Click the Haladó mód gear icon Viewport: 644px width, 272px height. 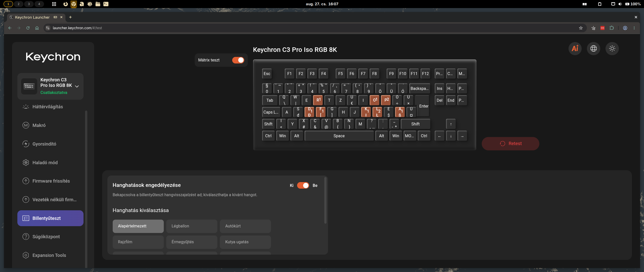26,162
